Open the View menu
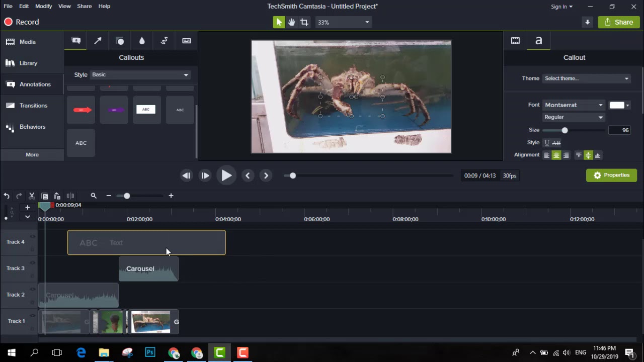The image size is (644, 362). pos(64,6)
